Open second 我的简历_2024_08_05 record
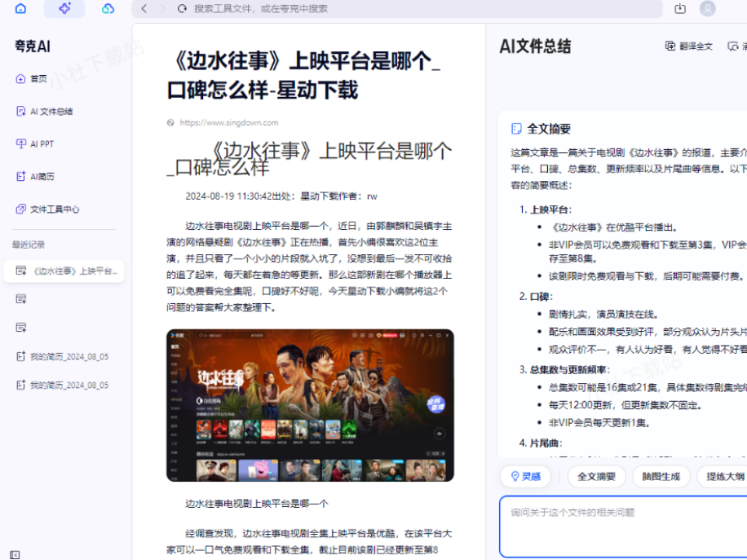747x560 pixels. pyautogui.click(x=63, y=385)
